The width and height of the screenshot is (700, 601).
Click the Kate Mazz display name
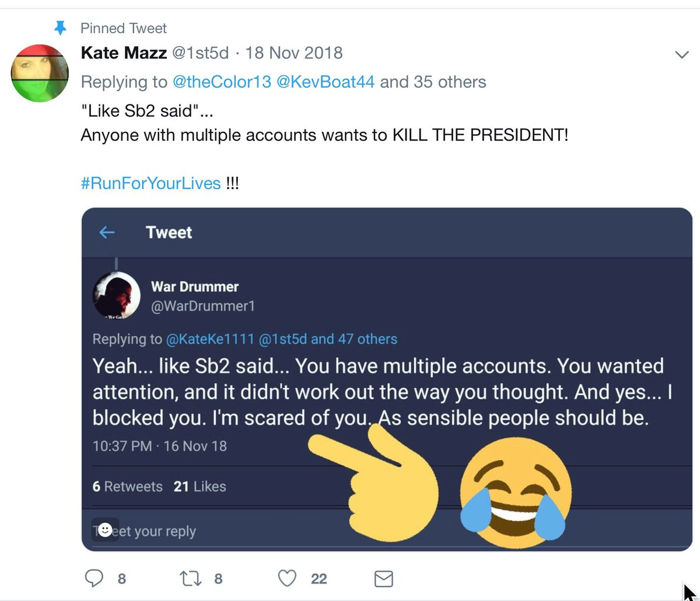click(124, 53)
